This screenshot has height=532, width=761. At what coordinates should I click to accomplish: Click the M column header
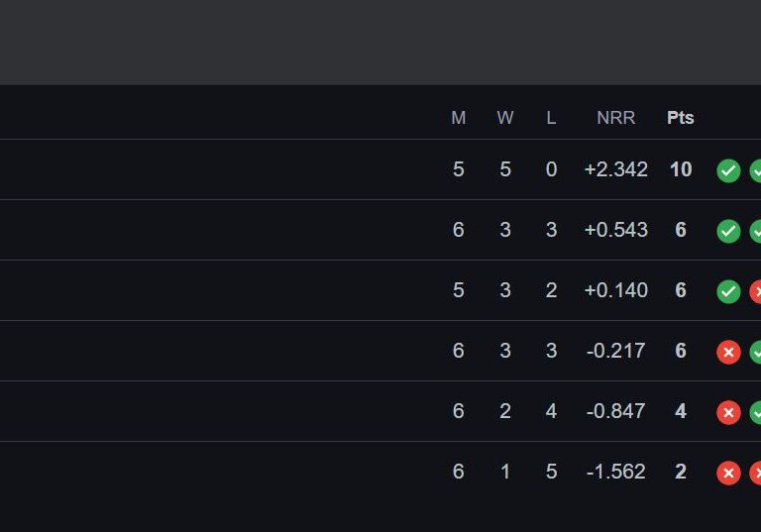click(459, 118)
